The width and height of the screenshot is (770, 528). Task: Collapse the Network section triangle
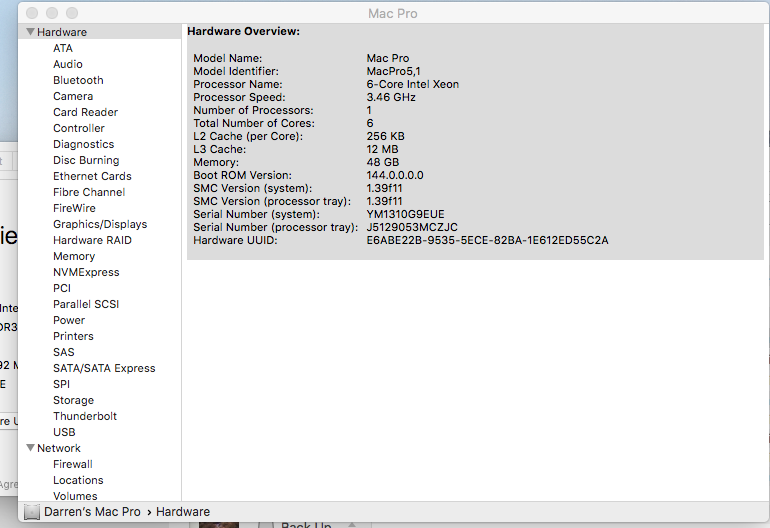[30, 448]
